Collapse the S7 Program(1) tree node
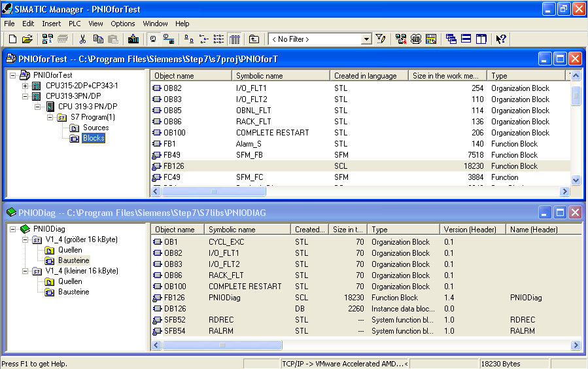The image size is (588, 369). pyautogui.click(x=51, y=118)
